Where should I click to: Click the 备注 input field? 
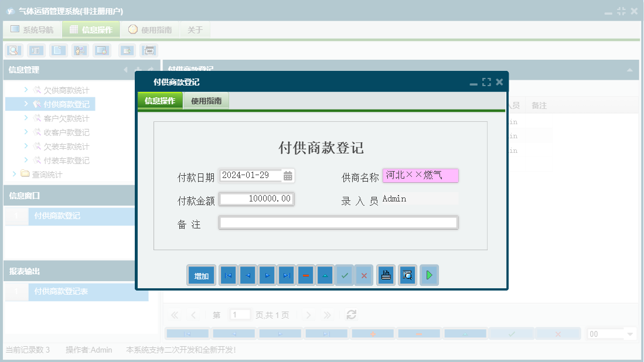338,222
